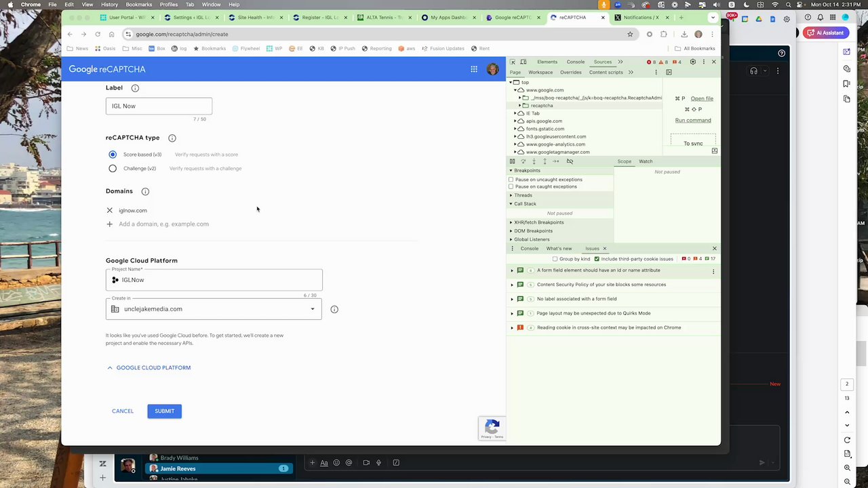
Task: Open the AI Assistant button
Action: pyautogui.click(x=825, y=33)
